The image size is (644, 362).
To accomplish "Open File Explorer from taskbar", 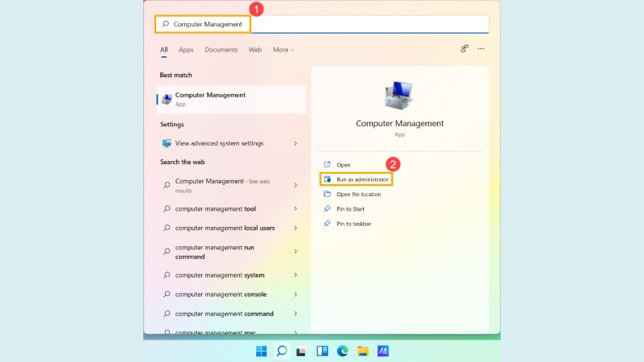I will pos(363,351).
